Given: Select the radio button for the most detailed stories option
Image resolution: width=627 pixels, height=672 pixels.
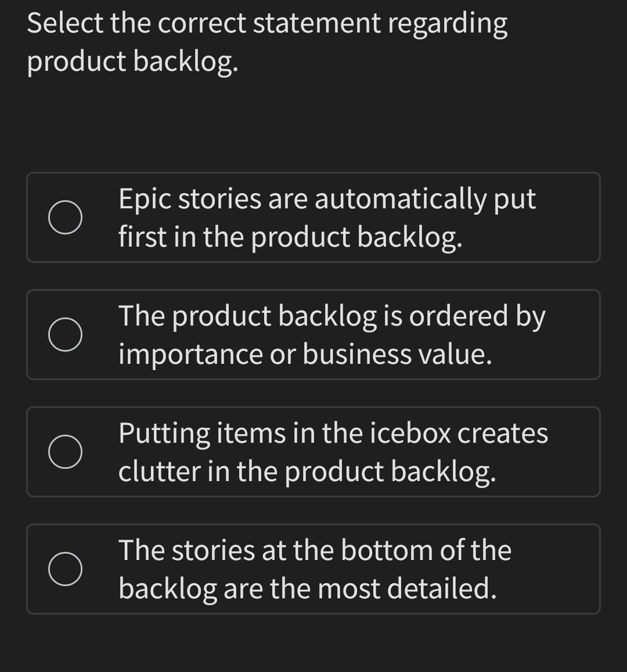Looking at the screenshot, I should click(66, 569).
